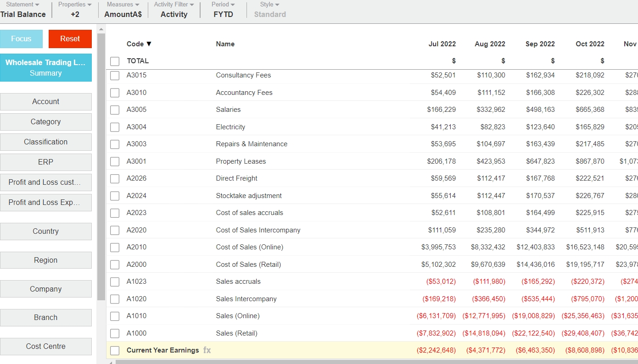The height and width of the screenshot is (364, 638).
Task: Select the Wholesale Trading Summary tile
Action: [46, 67]
